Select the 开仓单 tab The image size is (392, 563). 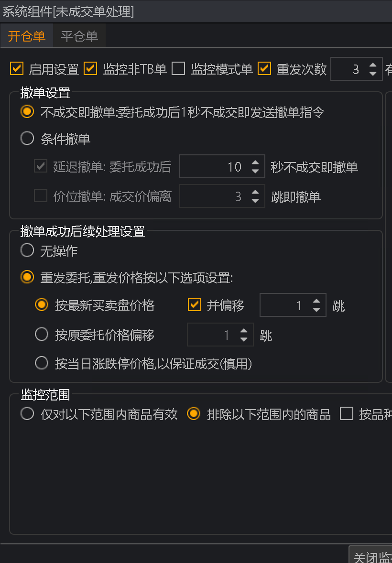(27, 37)
